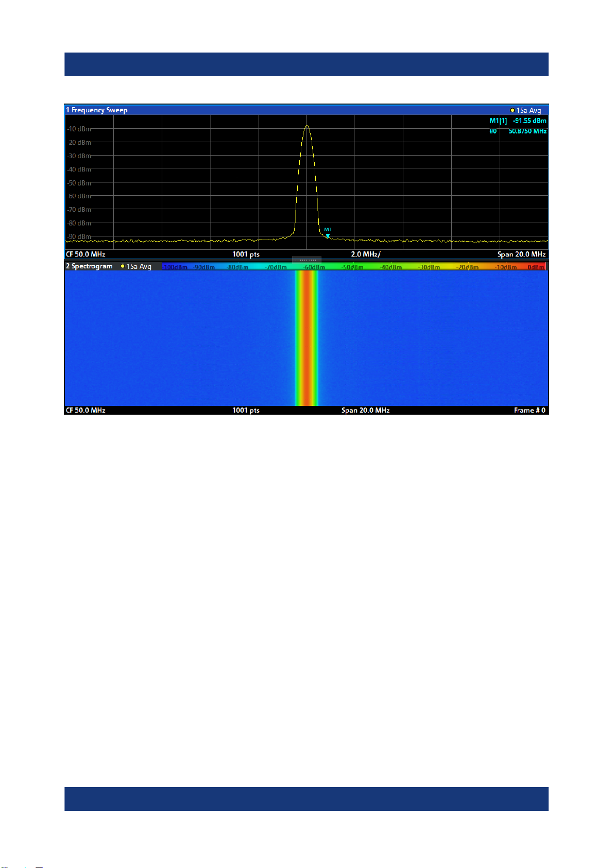Click the Frame # 0 label in Spectrogram
Viewport: 614px width, 868px height.
tap(530, 411)
